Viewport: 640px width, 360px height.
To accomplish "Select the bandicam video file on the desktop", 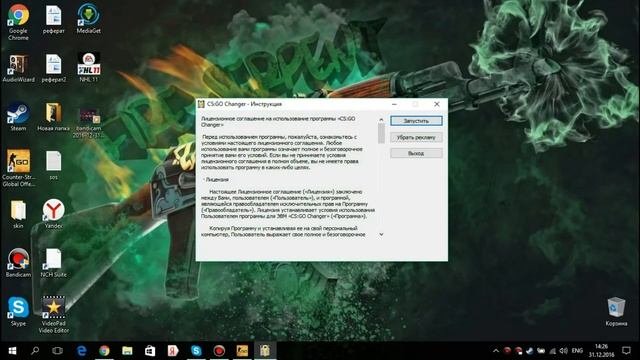I will [89, 122].
